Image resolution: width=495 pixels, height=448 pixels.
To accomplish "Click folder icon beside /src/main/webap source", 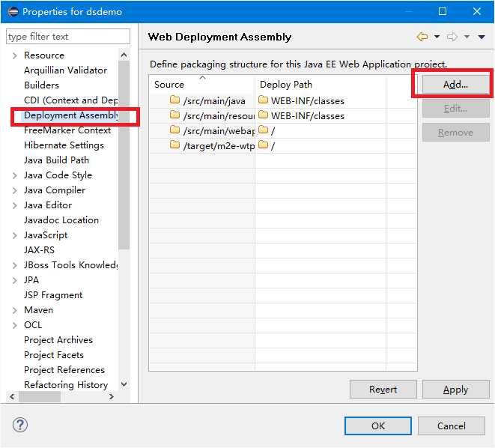I will tap(174, 130).
